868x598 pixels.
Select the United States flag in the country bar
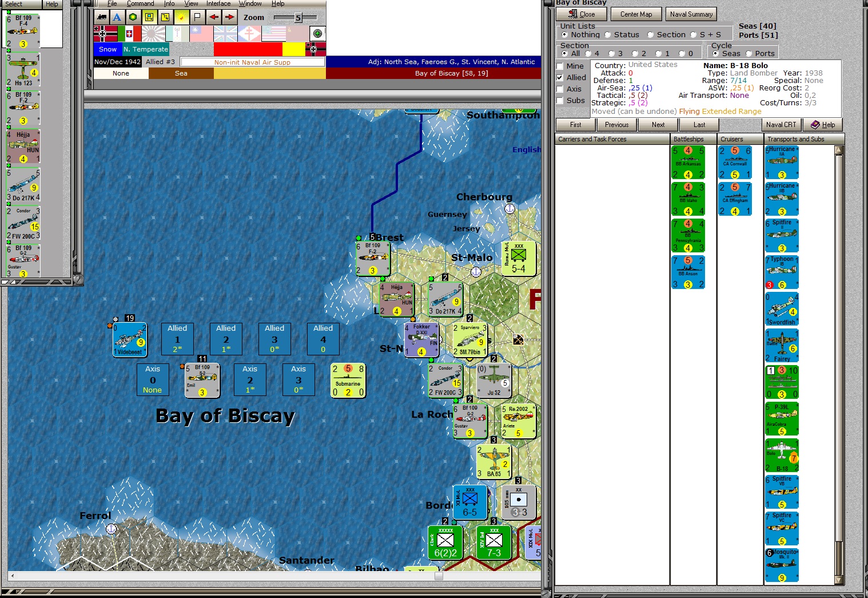[273, 34]
